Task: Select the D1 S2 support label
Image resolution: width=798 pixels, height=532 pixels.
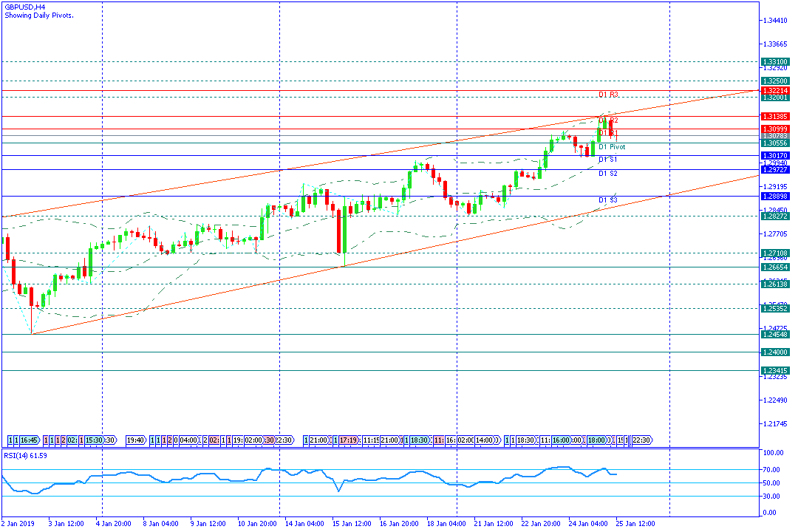Action: point(608,174)
